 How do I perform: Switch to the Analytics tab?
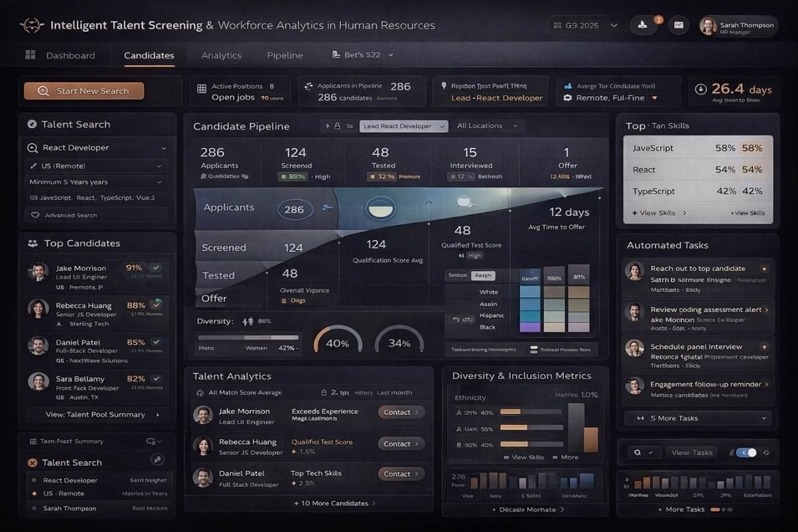(221, 56)
